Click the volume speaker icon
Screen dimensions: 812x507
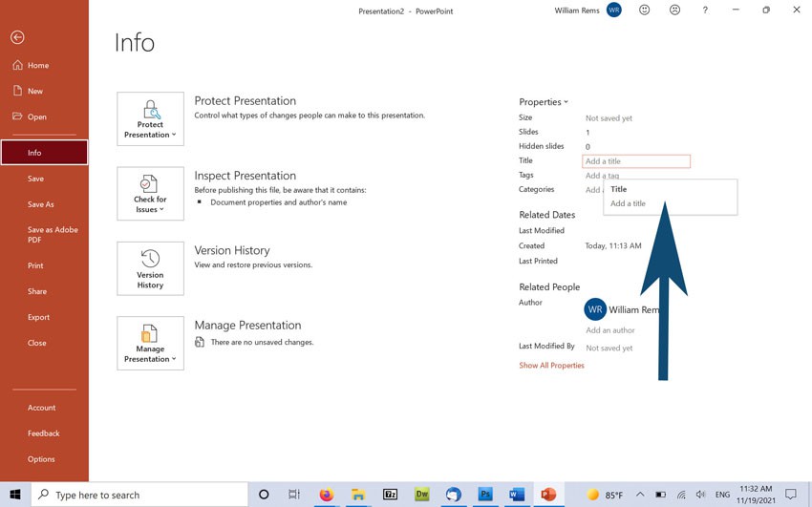point(700,495)
